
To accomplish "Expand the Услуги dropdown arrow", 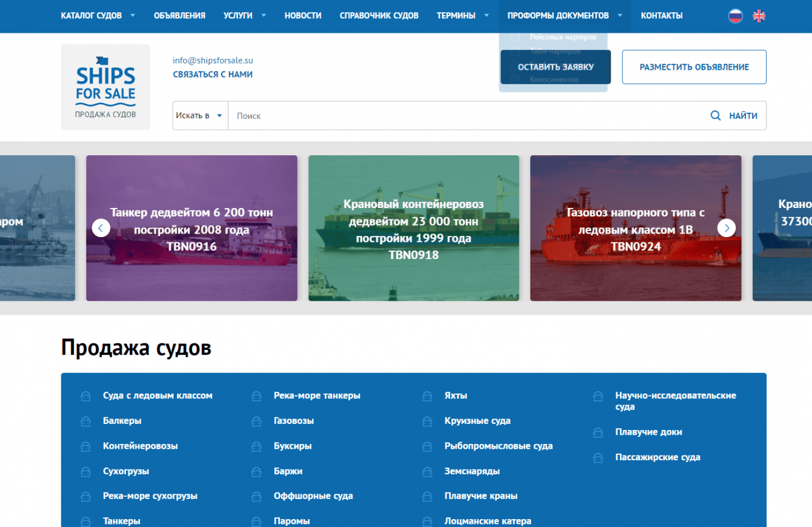I will point(264,16).
